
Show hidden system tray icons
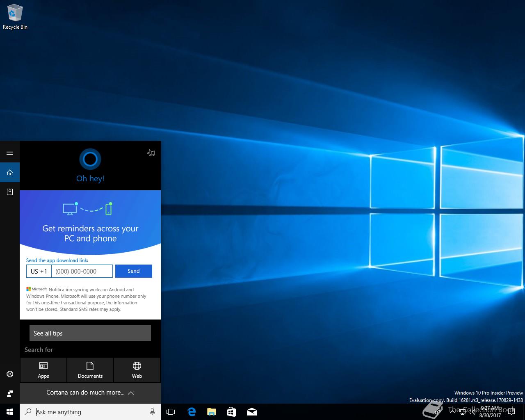click(x=452, y=412)
